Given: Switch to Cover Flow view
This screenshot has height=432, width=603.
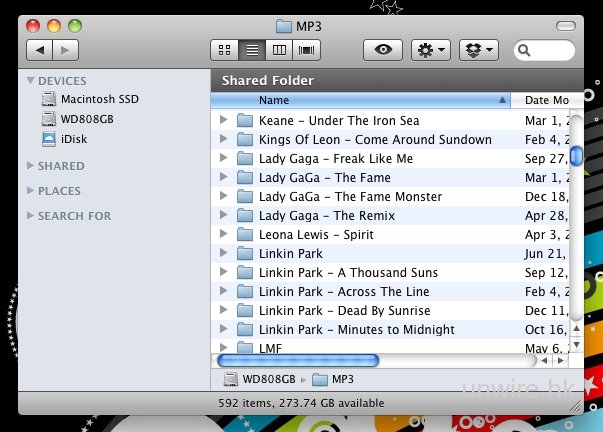Looking at the screenshot, I should click(x=308, y=49).
